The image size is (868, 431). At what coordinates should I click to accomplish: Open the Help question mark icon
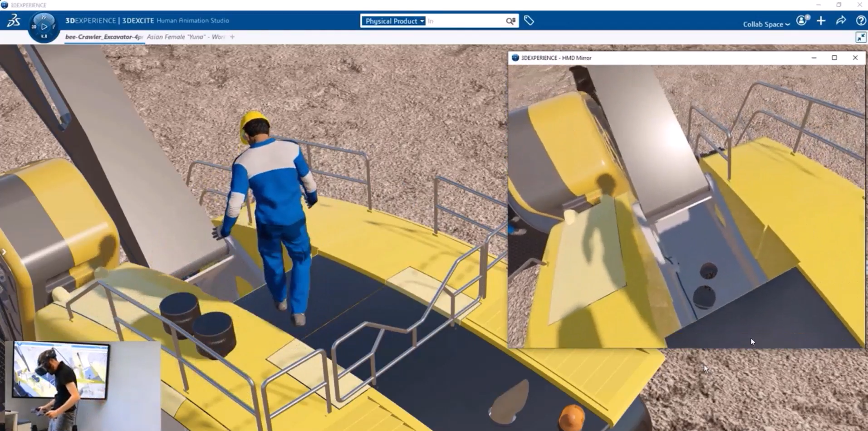[860, 20]
